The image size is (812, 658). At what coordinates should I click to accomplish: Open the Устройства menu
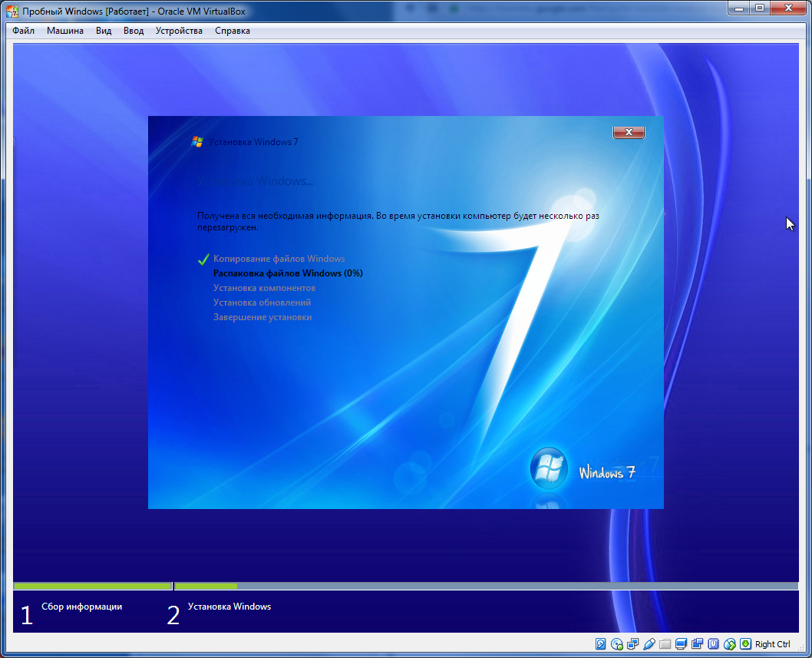click(179, 31)
